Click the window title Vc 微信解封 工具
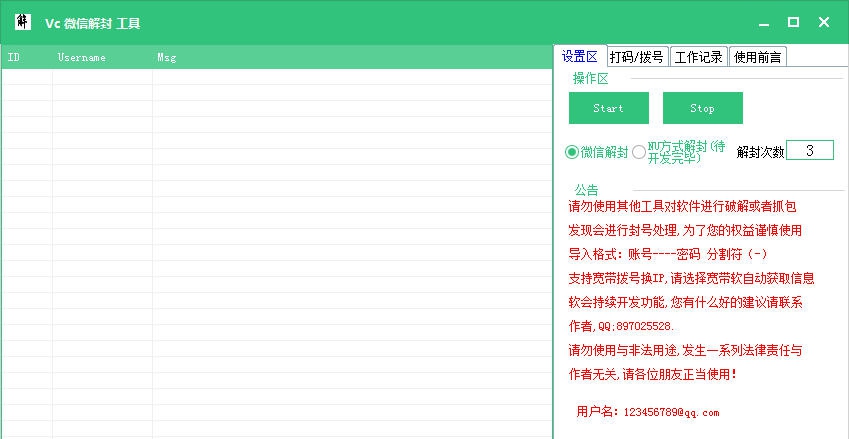The height and width of the screenshot is (439, 849). coord(93,23)
